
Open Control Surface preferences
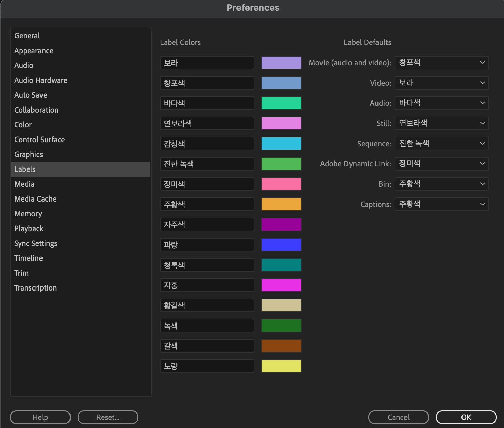coord(81,140)
